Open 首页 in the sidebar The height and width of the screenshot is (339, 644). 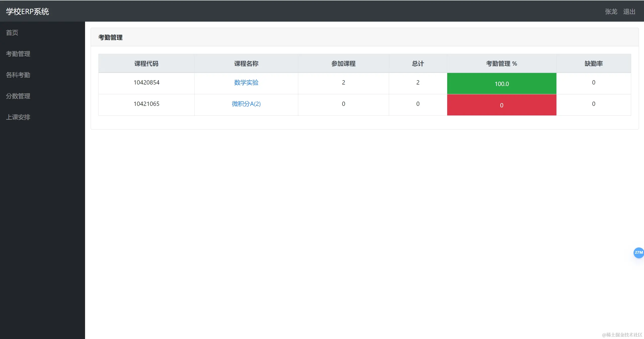point(12,33)
